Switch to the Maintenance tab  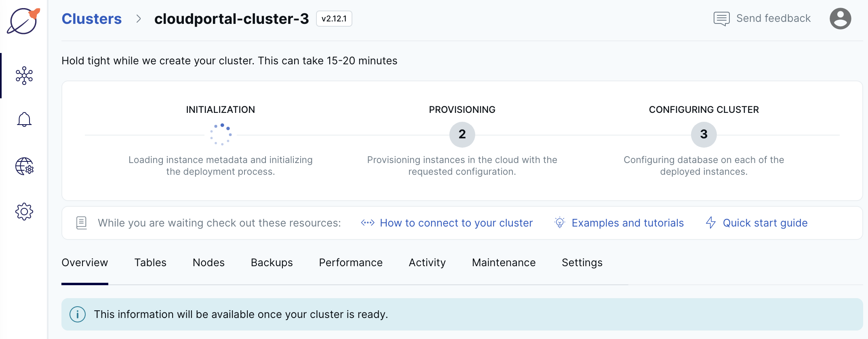[504, 263]
